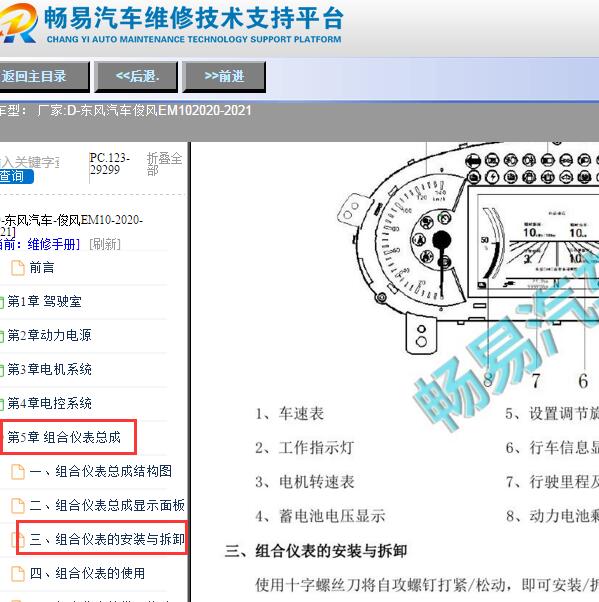Go forward with >>前进 button
The width and height of the screenshot is (599, 602).
[x=224, y=76]
